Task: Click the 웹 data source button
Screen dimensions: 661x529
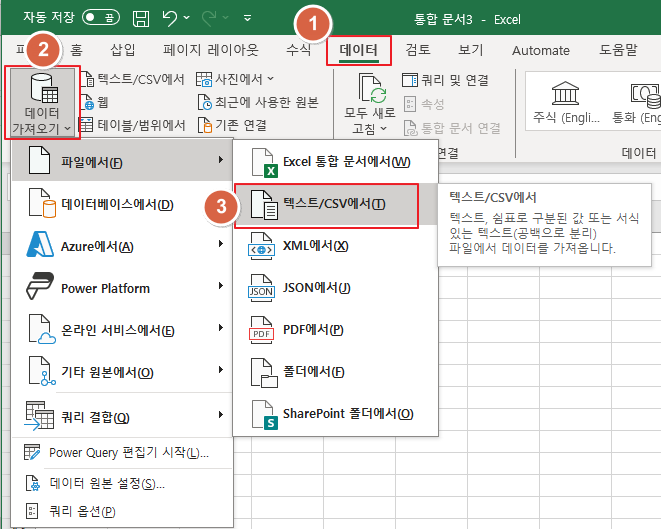Action: pos(95,102)
